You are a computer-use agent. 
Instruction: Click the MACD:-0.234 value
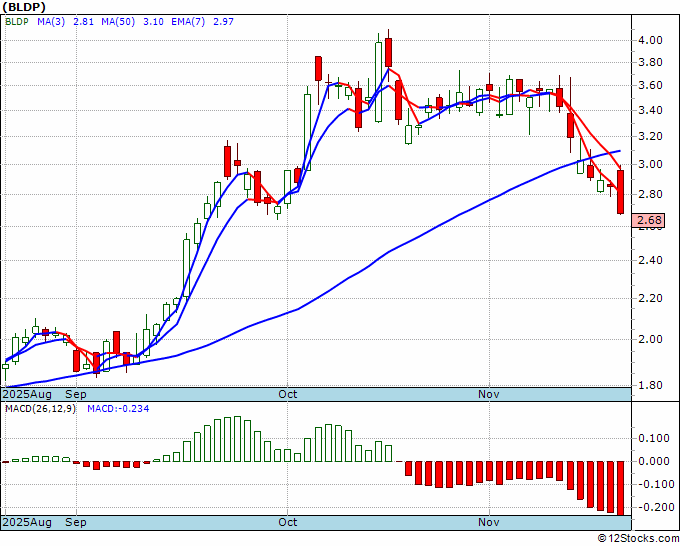[118, 409]
